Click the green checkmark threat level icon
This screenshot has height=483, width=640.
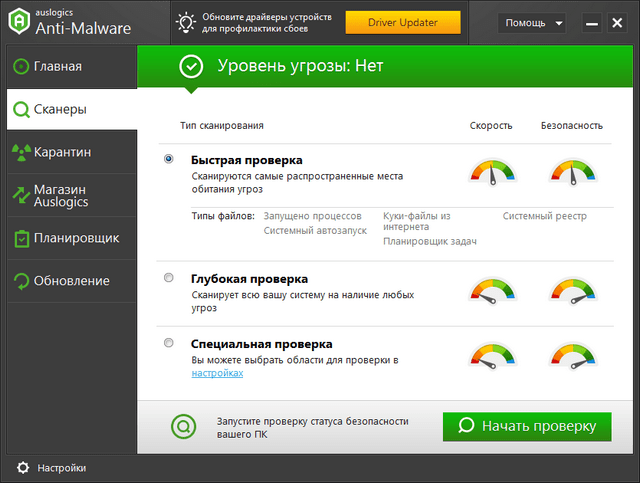[190, 67]
